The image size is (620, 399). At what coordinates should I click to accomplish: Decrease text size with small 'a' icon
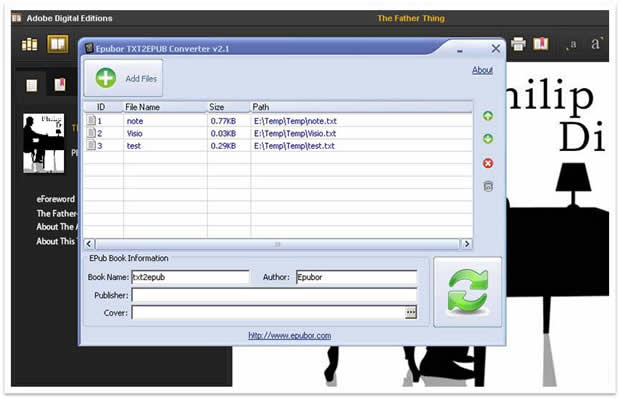[571, 45]
